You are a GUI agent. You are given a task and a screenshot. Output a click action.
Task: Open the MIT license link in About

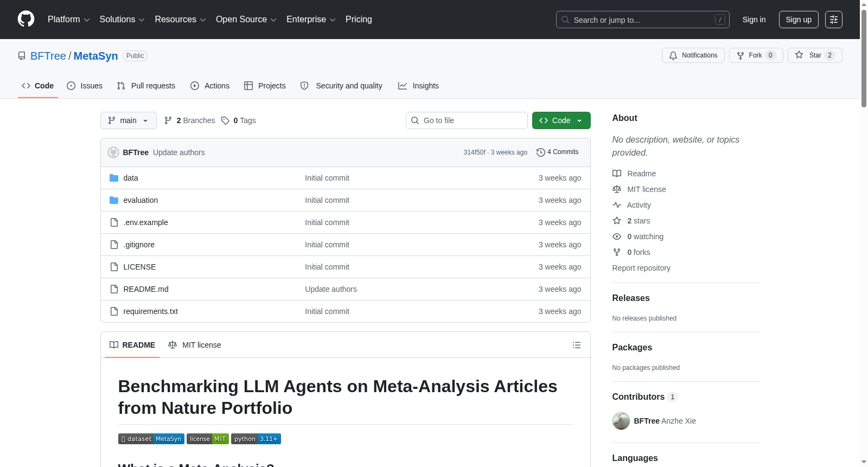click(x=639, y=189)
